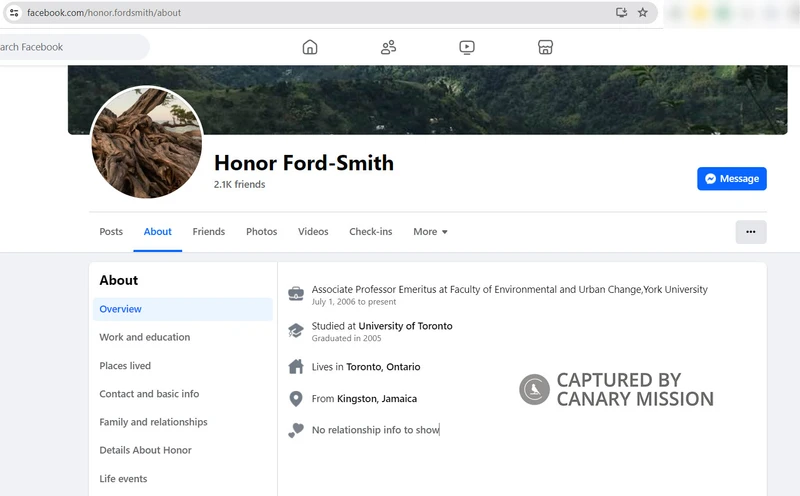Open Work and education section
This screenshot has height=496, width=800.
click(x=183, y=337)
